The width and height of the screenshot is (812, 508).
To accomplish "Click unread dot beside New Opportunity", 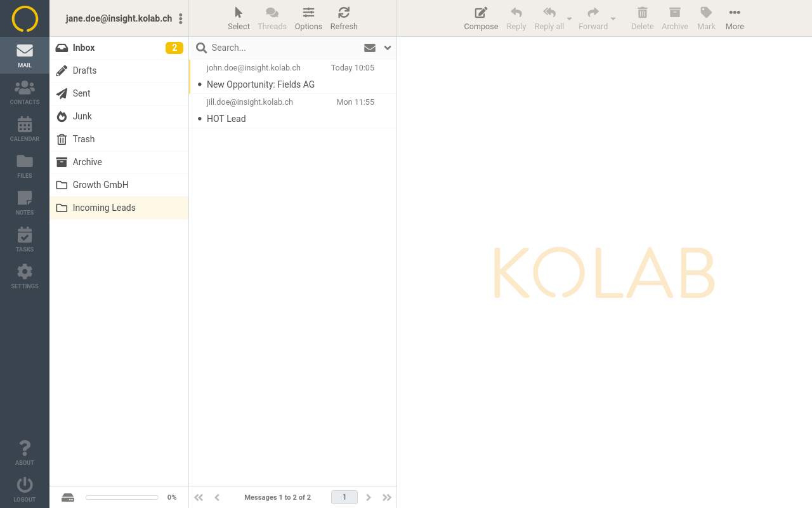I will tap(200, 84).
